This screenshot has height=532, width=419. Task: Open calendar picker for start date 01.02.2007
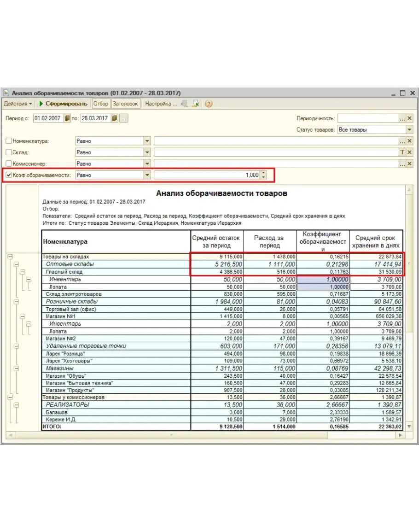(67, 118)
